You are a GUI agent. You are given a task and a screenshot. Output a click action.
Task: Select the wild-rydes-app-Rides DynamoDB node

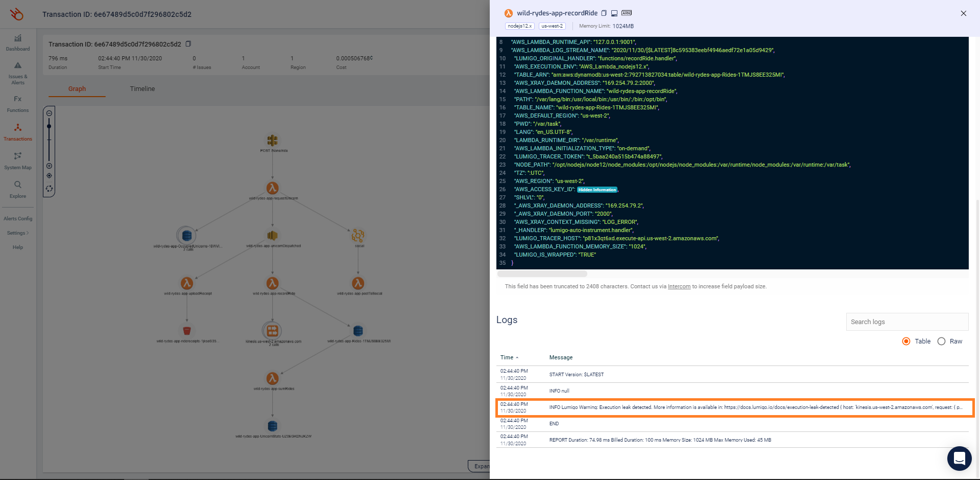point(358,331)
